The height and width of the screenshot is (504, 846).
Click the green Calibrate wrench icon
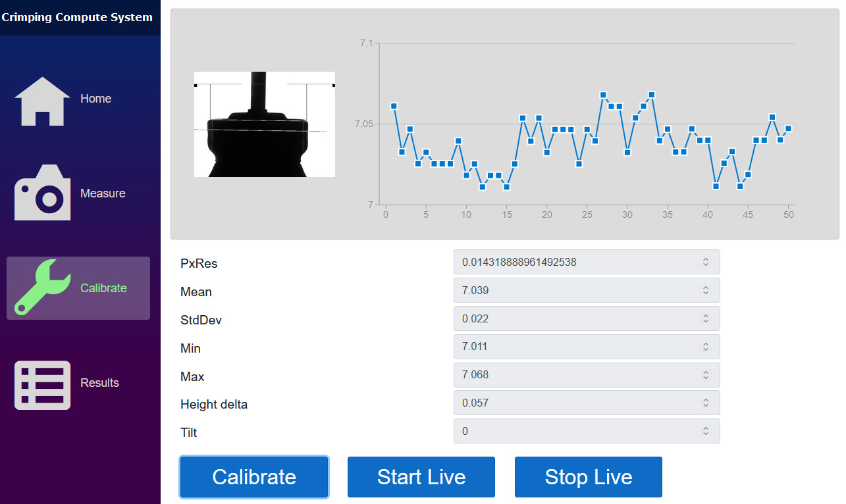pyautogui.click(x=42, y=288)
